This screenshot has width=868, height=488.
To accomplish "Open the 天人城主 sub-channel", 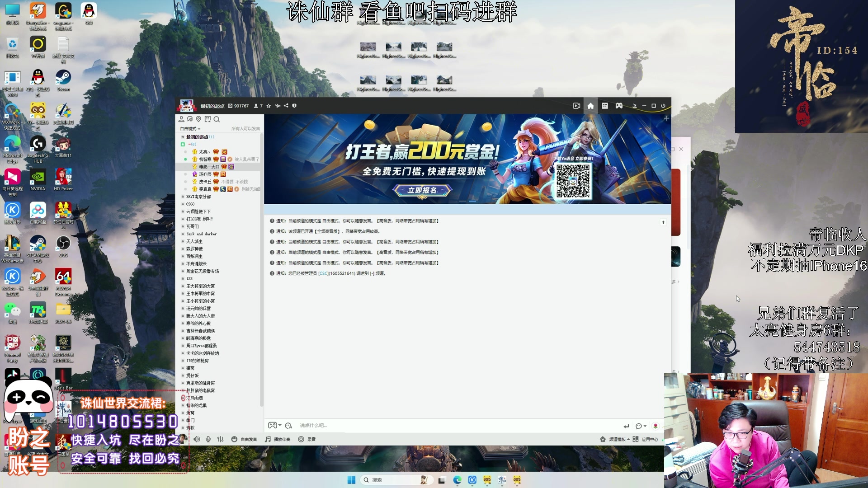I will click(x=194, y=241).
